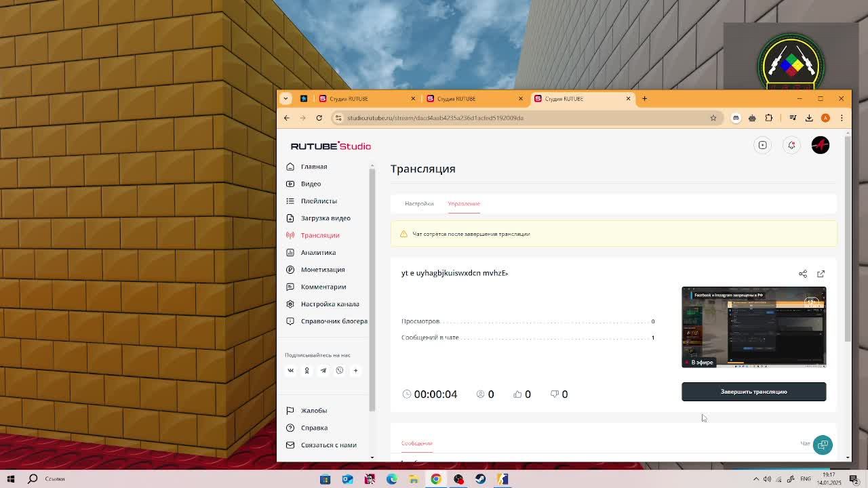Click the Viber social icon
Image resolution: width=868 pixels, height=488 pixels.
[339, 371]
